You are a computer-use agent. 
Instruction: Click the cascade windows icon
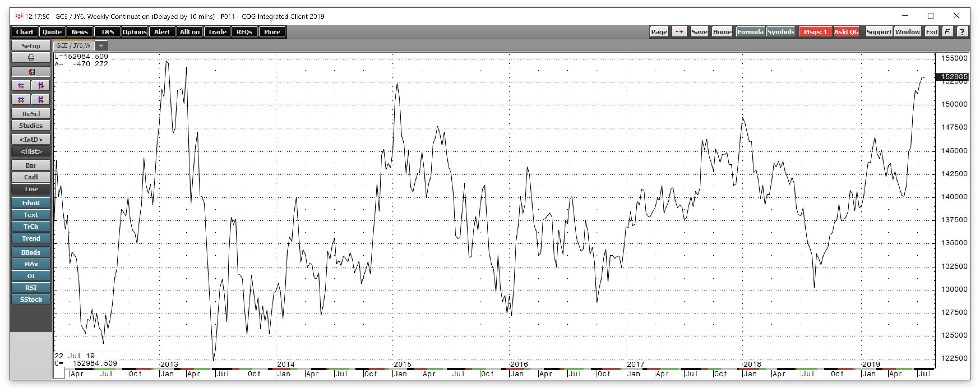[948, 32]
